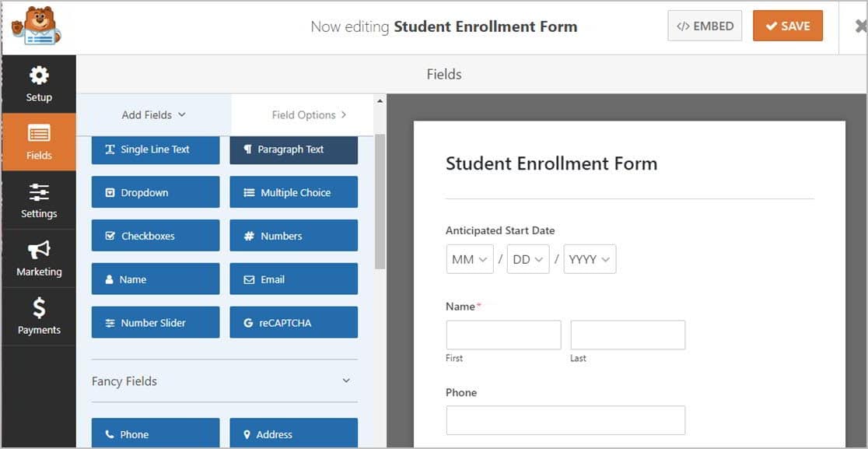Switch to the Field Options tab
The height and width of the screenshot is (449, 868).
point(303,114)
